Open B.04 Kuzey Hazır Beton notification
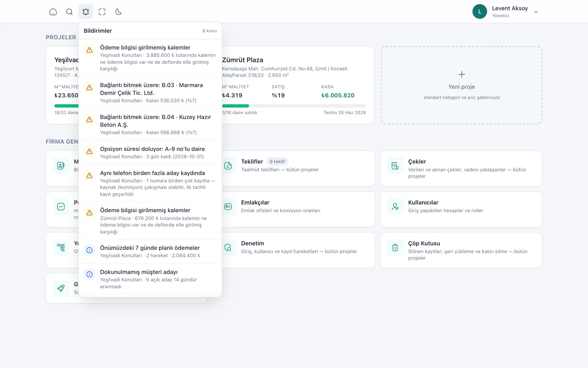 [150, 125]
